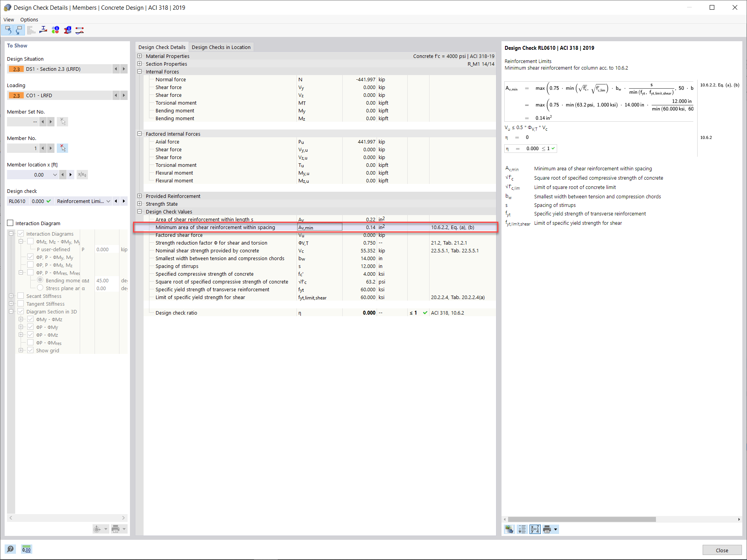Open the Options menu
The image size is (747, 560).
coord(29,19)
